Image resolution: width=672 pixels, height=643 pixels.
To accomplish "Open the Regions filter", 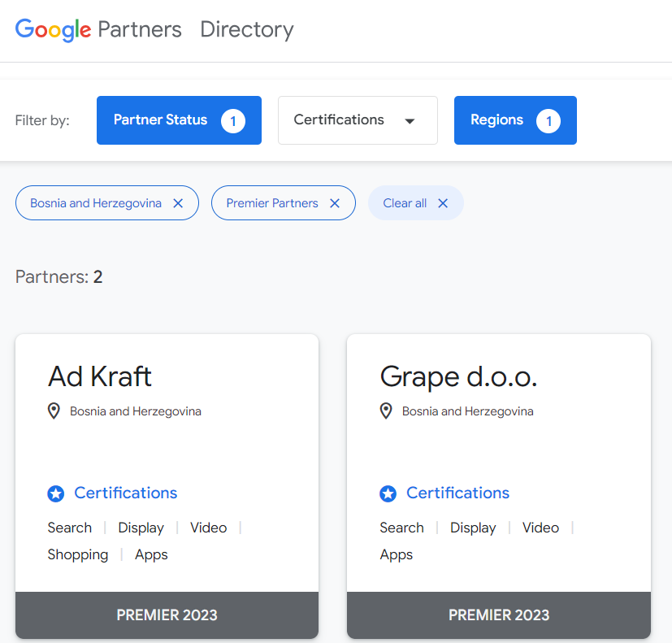I will click(496, 120).
